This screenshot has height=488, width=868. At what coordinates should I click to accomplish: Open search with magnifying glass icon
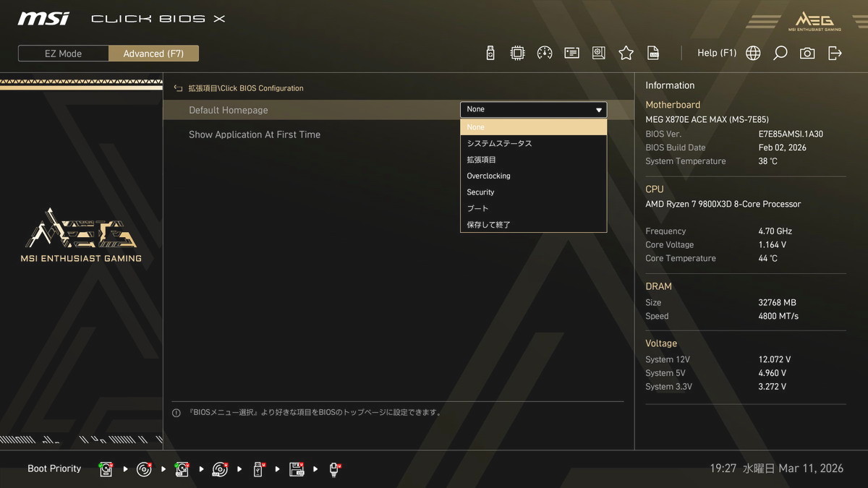point(780,53)
